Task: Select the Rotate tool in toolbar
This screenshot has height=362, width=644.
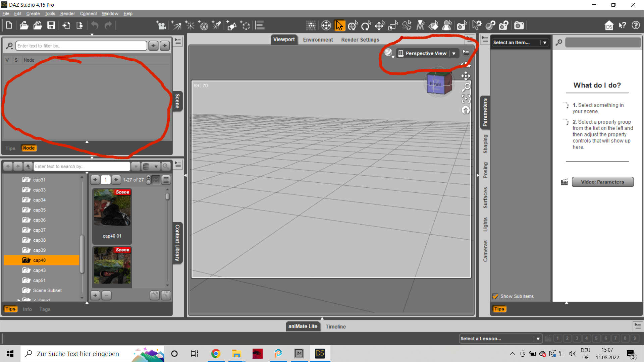Action: (366, 25)
